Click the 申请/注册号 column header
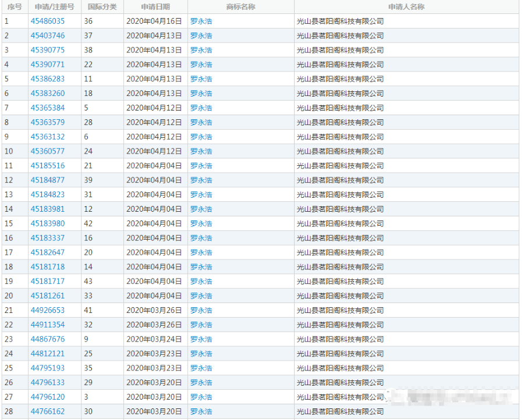The height and width of the screenshot is (420, 524). 55,7
